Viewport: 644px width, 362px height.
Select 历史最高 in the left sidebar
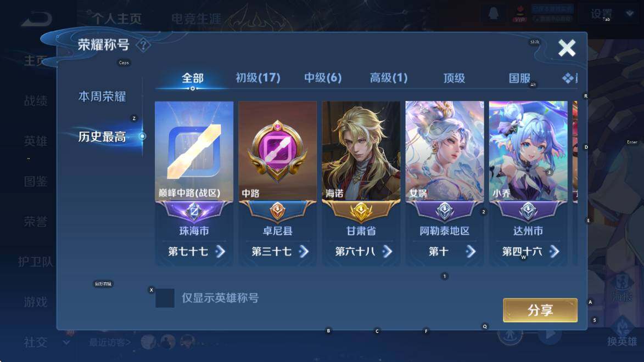[102, 137]
